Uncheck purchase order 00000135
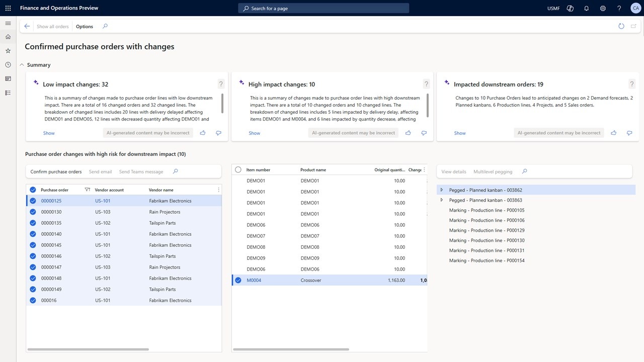 click(33, 223)
